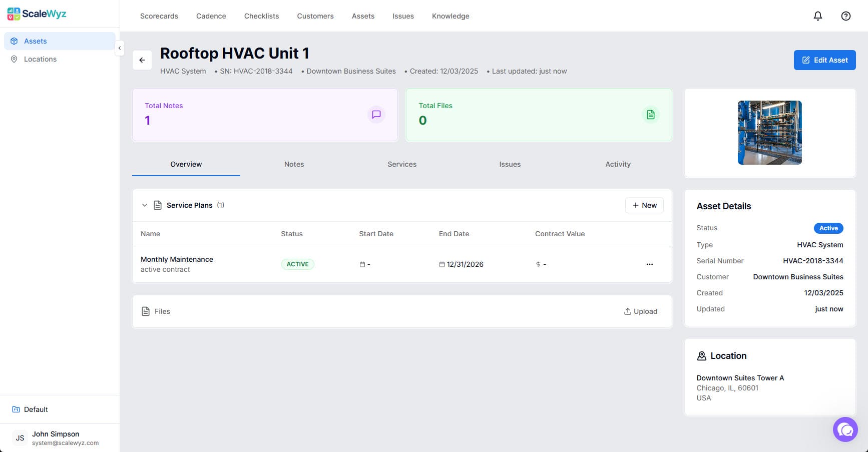The width and height of the screenshot is (868, 452).
Task: Click the Default workspace icon
Action: 16,409
